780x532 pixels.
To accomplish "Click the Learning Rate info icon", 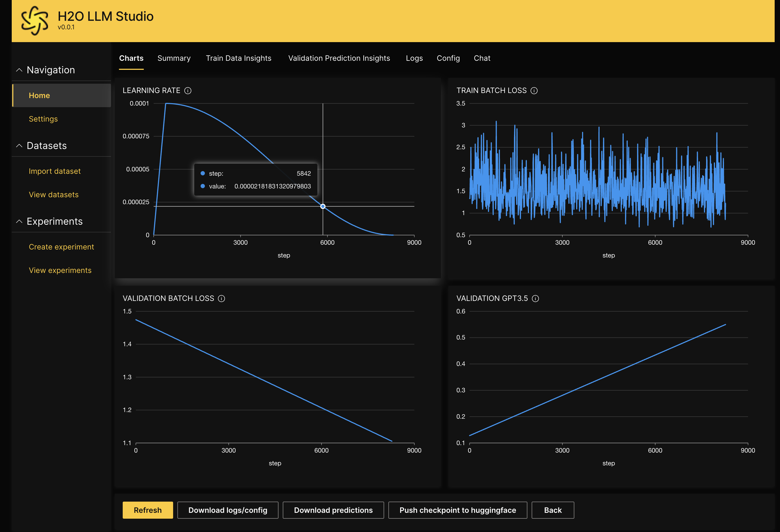I will (188, 91).
